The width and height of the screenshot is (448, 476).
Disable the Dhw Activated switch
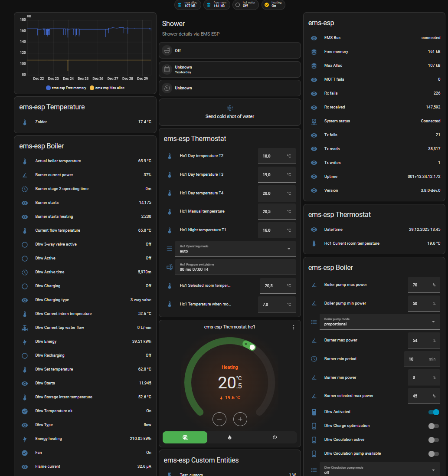coord(433,412)
